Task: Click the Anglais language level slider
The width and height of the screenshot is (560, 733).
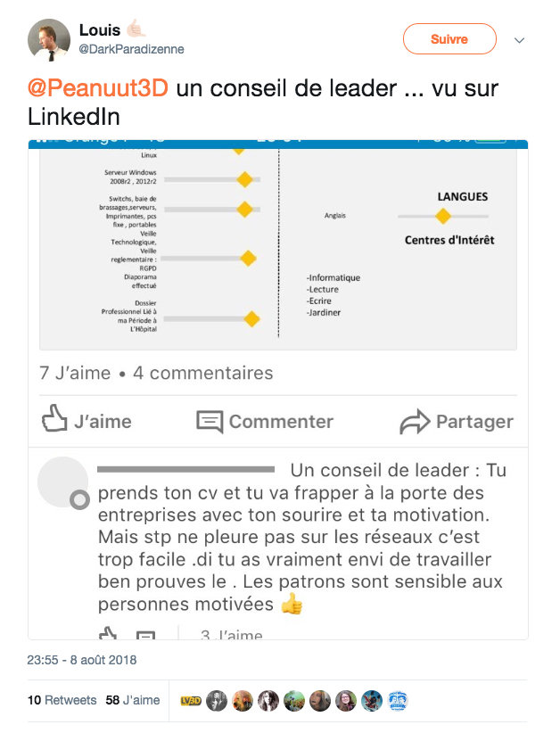Action: point(442,216)
